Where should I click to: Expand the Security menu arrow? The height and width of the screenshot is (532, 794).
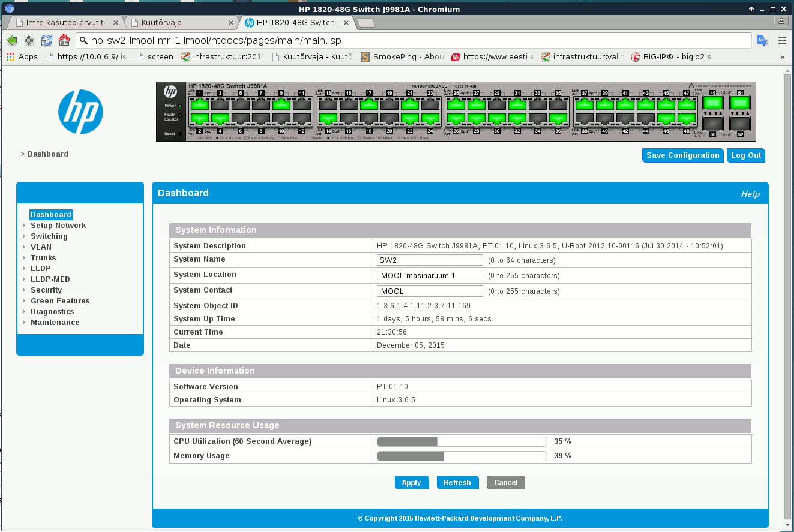24,290
